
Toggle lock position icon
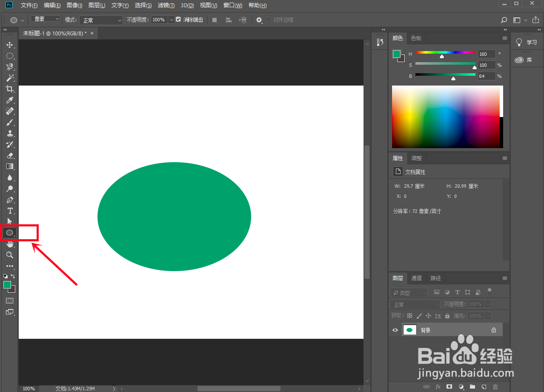[429, 316]
